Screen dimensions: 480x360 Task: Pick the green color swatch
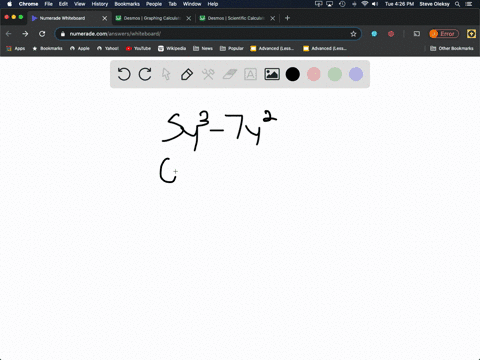[335, 74]
